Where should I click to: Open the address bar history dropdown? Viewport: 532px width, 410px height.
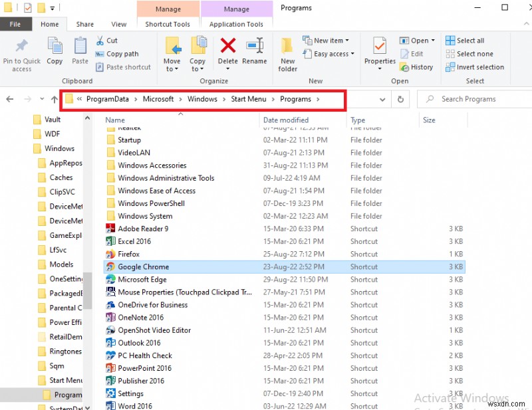click(382, 99)
